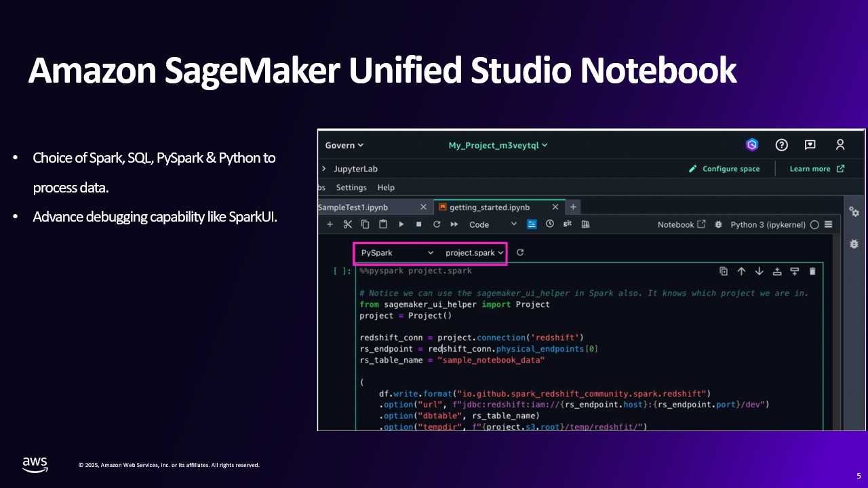
Task: Click Configure space
Action: pyautogui.click(x=724, y=169)
